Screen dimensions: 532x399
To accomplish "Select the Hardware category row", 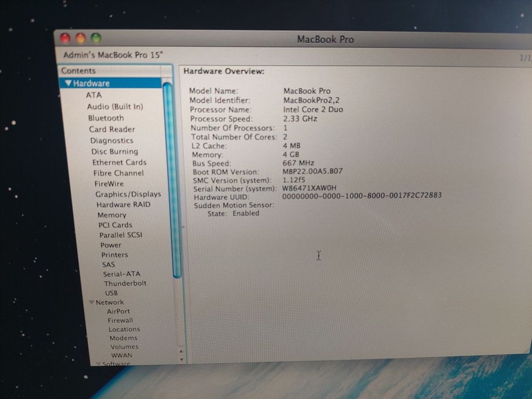I will (x=110, y=83).
